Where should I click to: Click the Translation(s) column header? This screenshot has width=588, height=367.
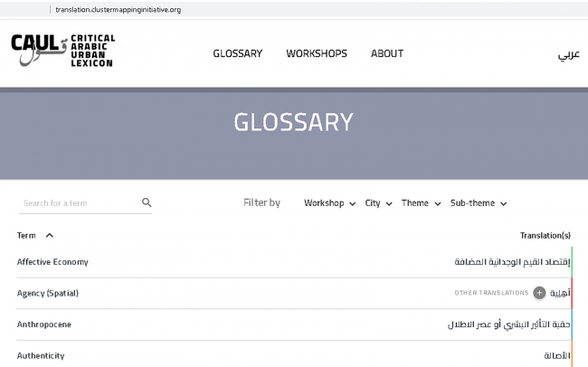click(545, 236)
